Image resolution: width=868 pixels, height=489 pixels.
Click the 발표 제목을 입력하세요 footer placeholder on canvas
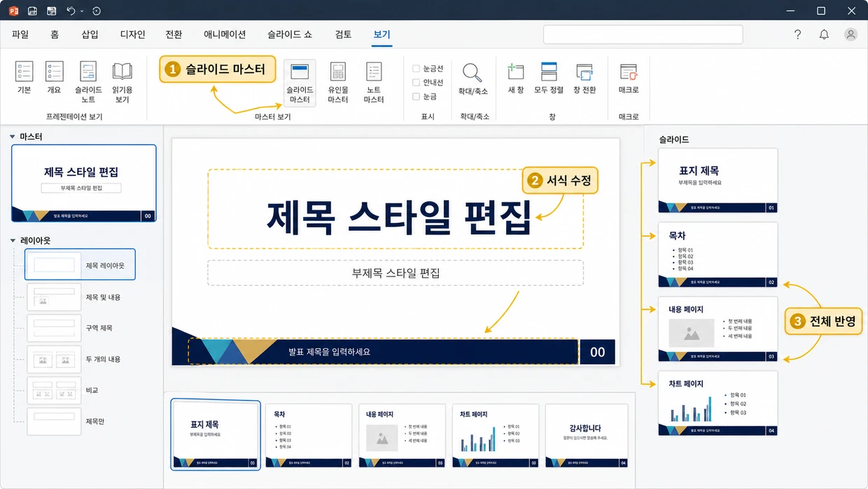[384, 351]
